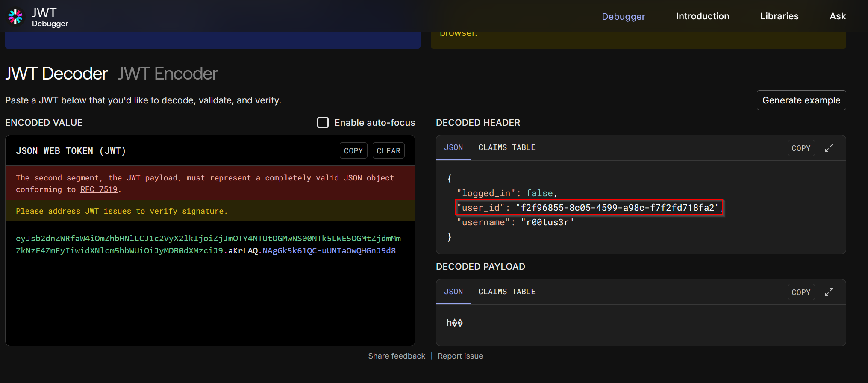Screen dimensions: 868x383
Task: Open the Libraries page
Action: coord(779,16)
